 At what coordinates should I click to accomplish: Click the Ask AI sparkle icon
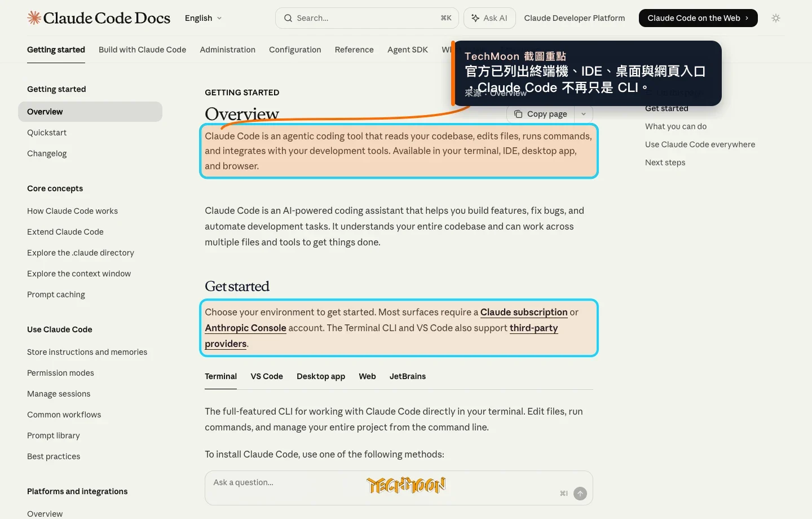pos(475,18)
